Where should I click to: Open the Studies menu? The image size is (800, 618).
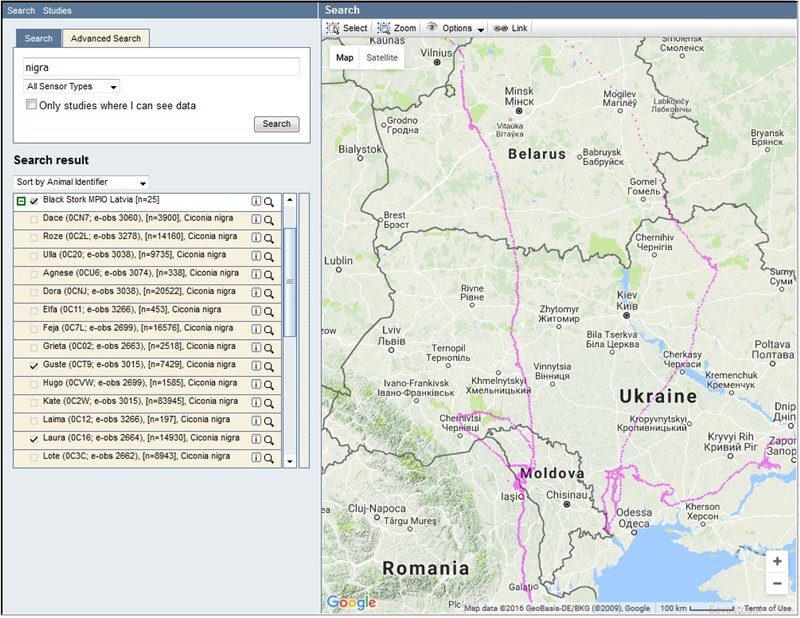57,10
